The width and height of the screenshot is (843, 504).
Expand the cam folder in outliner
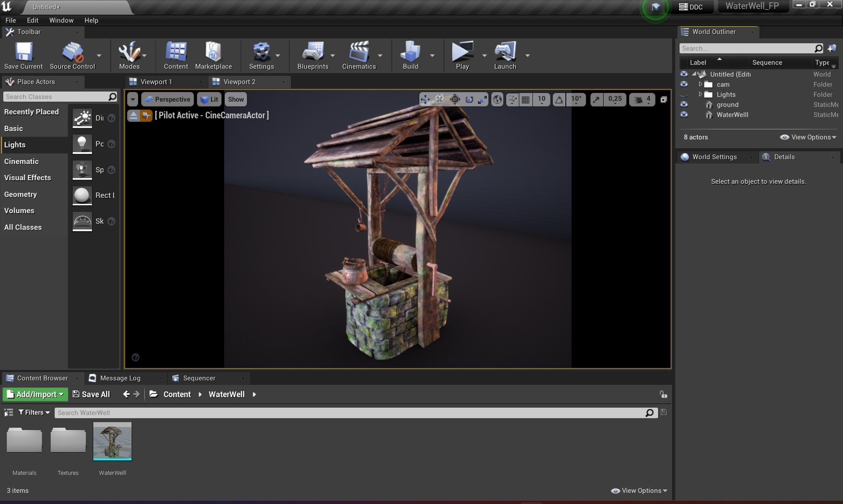tap(700, 84)
